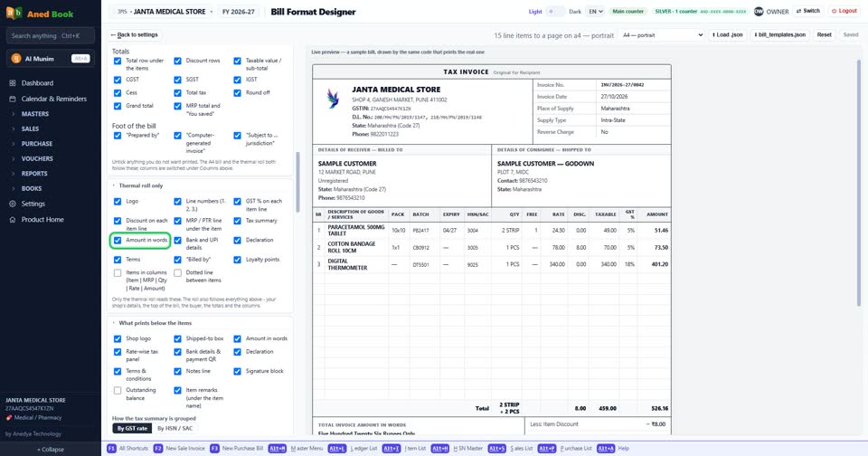Click the Alt+I Item List badge
This screenshot has height=456, width=868.
pos(392,448)
